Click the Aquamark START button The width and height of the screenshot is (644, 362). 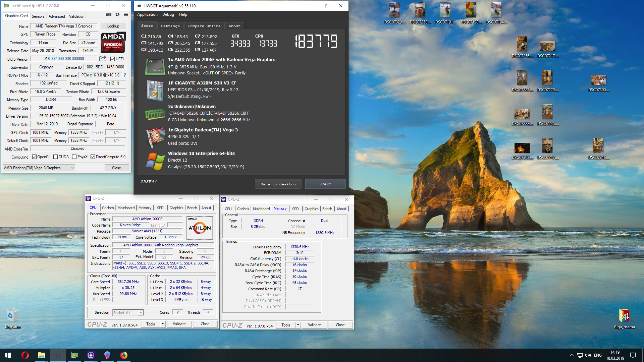coord(325,184)
